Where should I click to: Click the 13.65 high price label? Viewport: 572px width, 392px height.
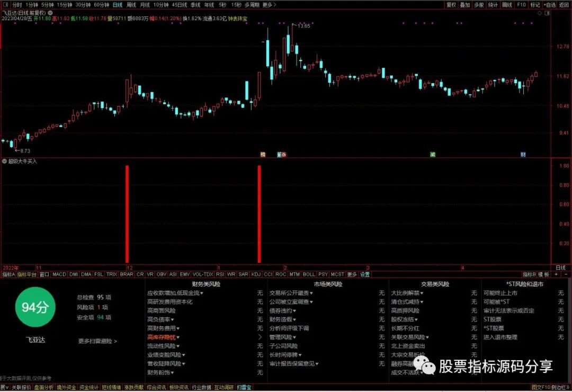click(303, 26)
